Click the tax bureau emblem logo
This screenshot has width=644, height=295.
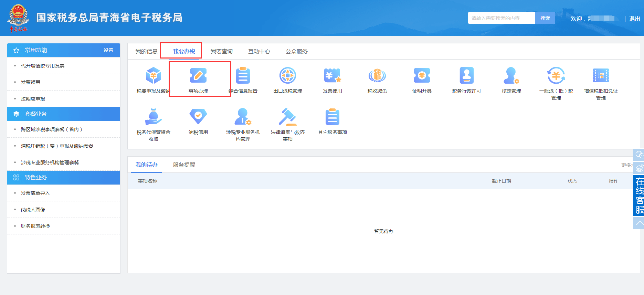click(x=18, y=18)
